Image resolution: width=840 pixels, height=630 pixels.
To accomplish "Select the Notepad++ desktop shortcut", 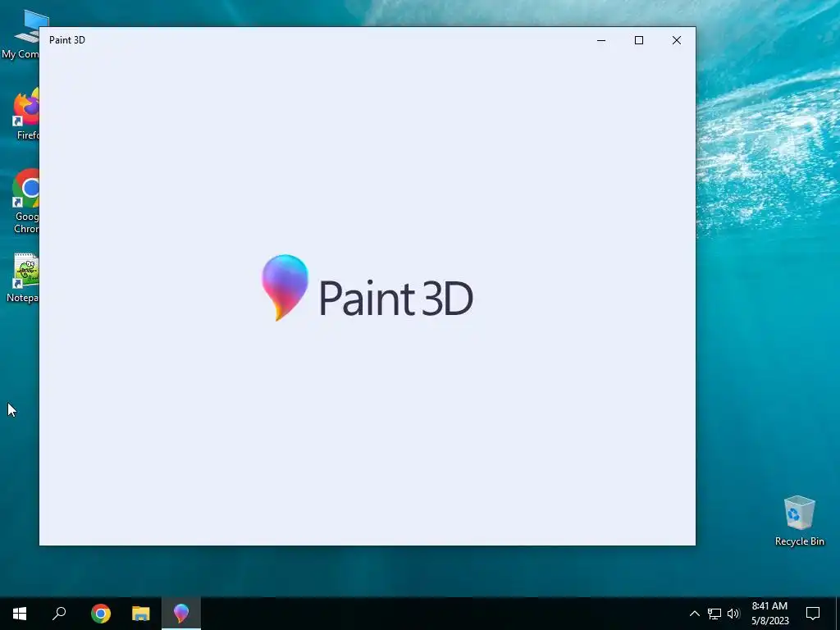I will click(21, 277).
